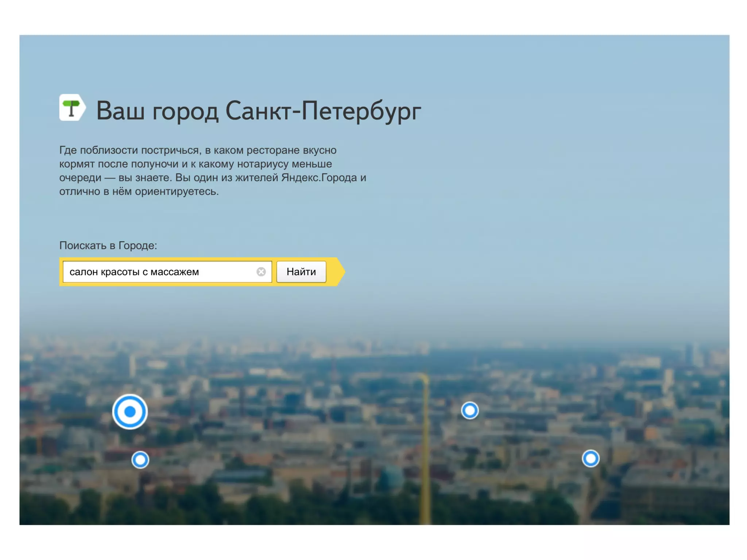
Task: Click the 'Яндекс.Города' text in the description
Action: click(x=319, y=178)
